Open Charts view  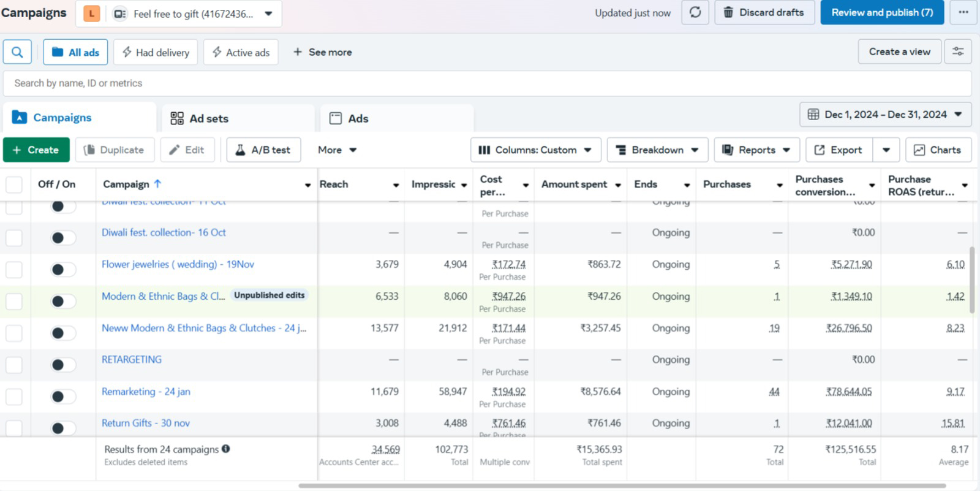(x=938, y=150)
